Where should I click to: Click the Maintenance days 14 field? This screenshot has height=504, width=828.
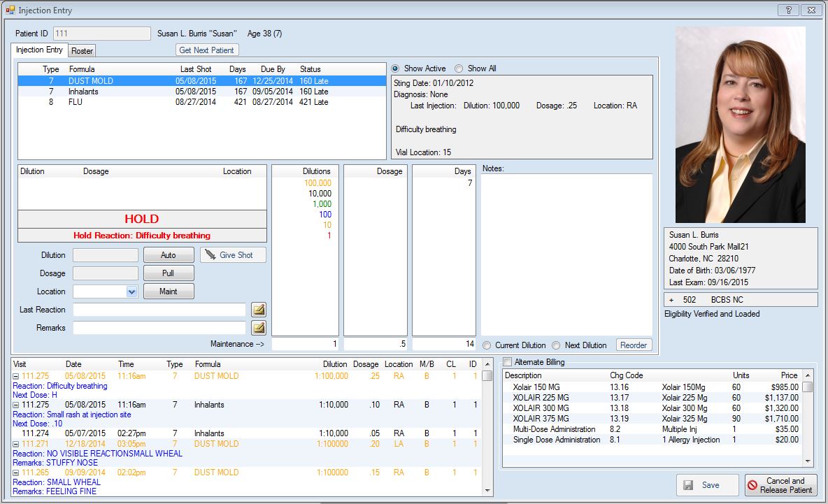[x=444, y=344]
